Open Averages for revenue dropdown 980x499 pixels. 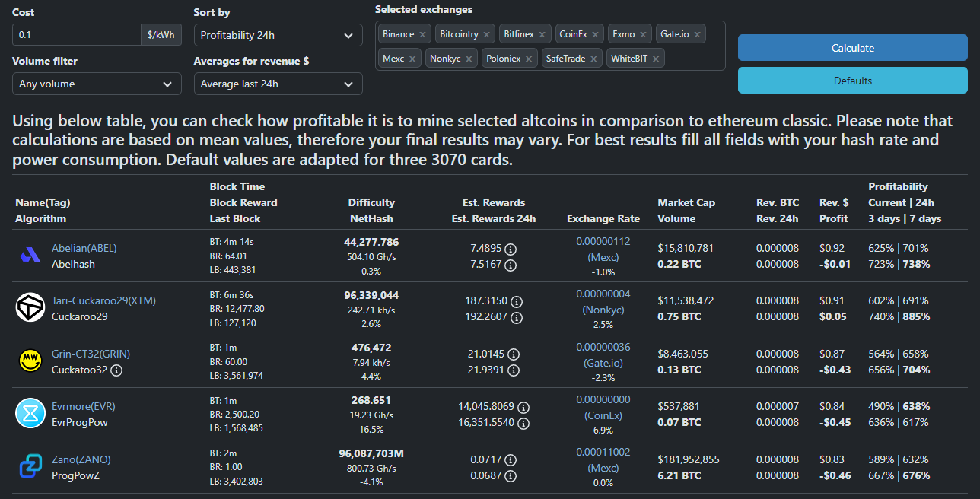coord(278,84)
